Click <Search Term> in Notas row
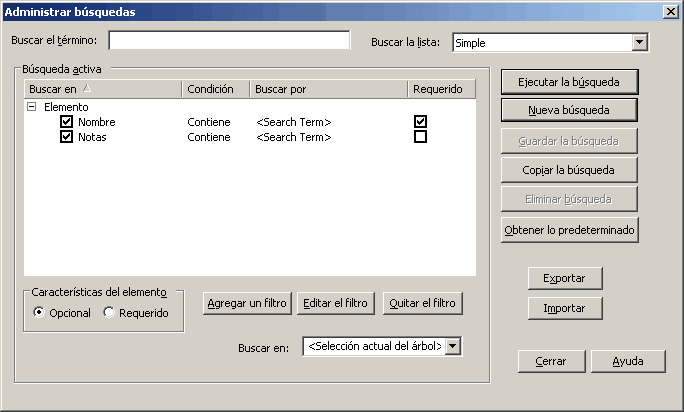 coord(294,137)
